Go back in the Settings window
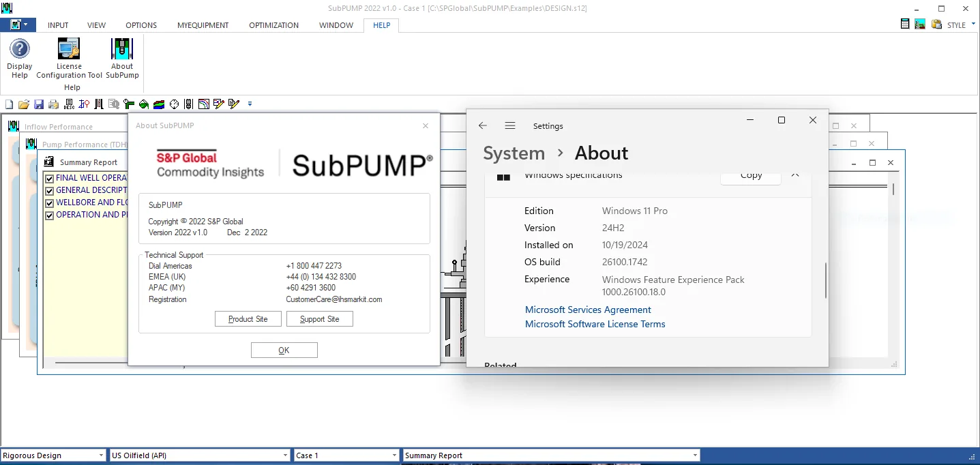 483,125
